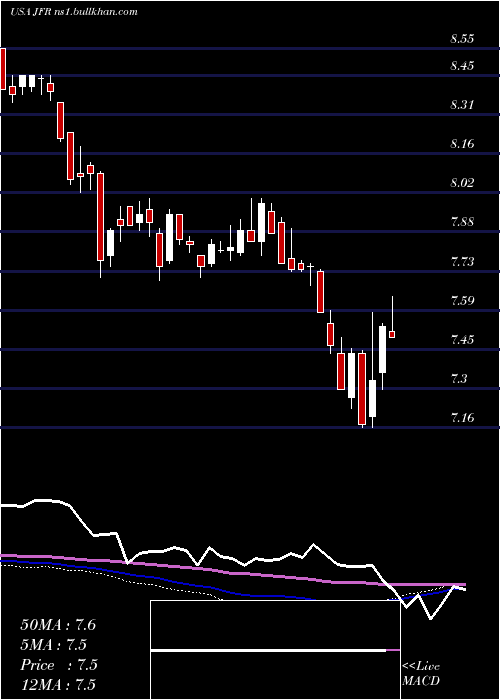
Task: Click the USA JFR ns1.bullkhan.com title text
Action: (74, 12)
